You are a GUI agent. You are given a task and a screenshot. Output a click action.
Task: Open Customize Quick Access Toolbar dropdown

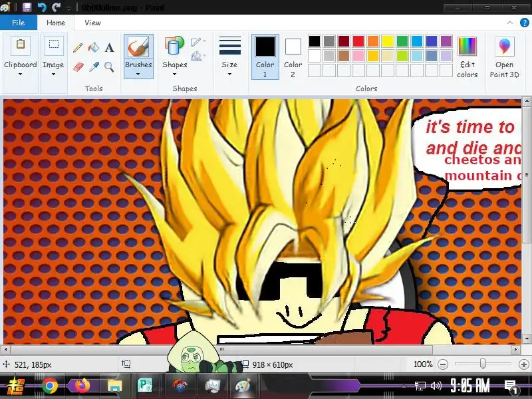click(x=69, y=7)
